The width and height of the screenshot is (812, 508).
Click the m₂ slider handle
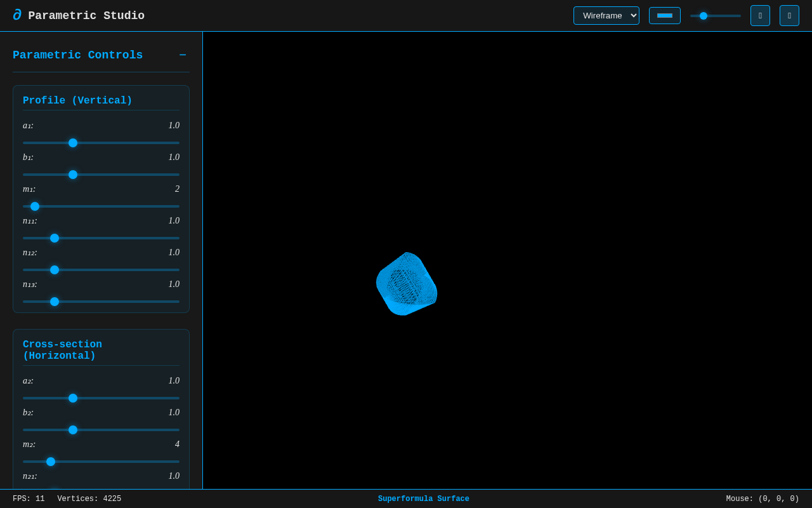pos(51,462)
